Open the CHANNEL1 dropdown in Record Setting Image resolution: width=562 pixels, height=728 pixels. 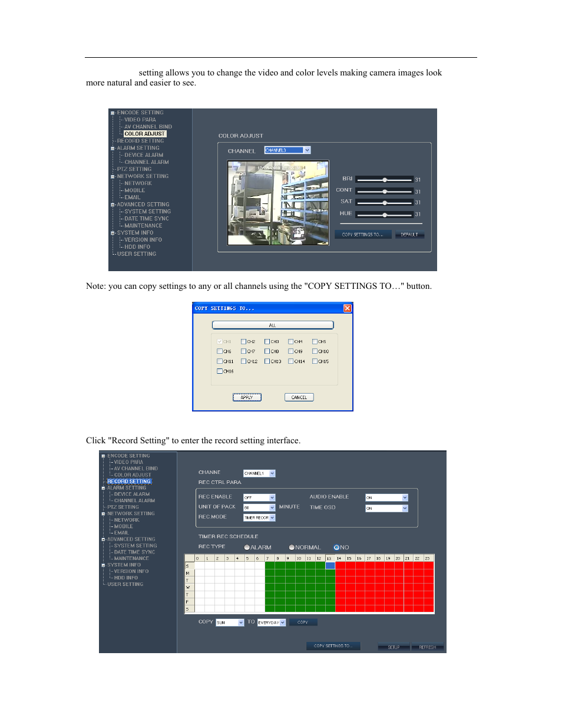coord(259,473)
